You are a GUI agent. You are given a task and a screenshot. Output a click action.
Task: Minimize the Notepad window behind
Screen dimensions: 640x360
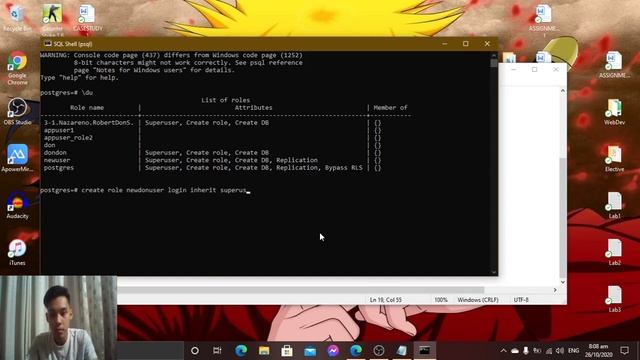tap(513, 69)
